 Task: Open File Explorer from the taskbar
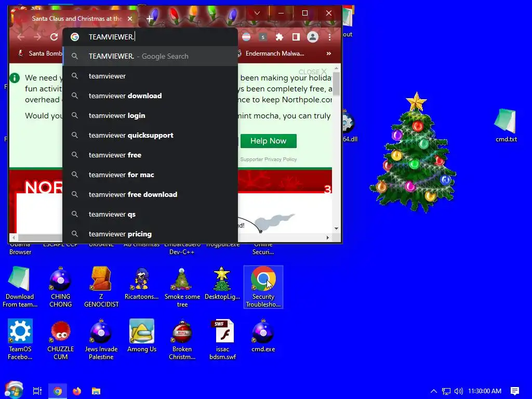[96, 391]
